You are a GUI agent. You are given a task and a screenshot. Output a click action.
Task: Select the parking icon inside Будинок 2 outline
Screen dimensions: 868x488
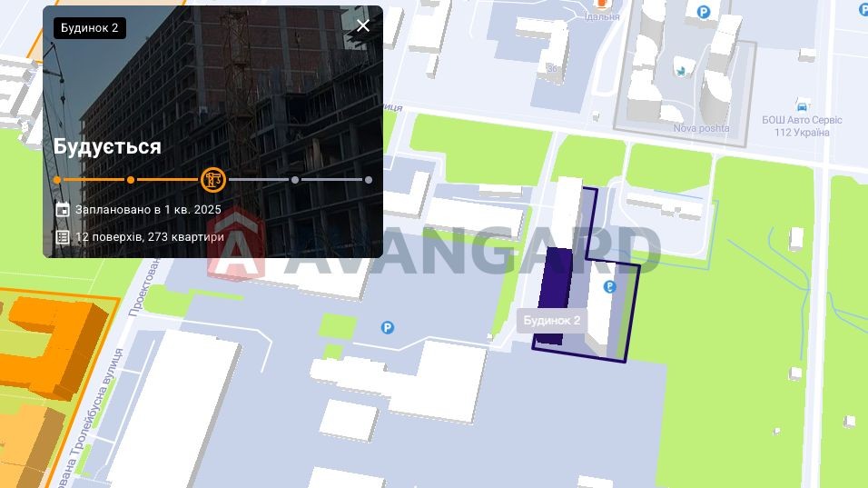pos(609,286)
